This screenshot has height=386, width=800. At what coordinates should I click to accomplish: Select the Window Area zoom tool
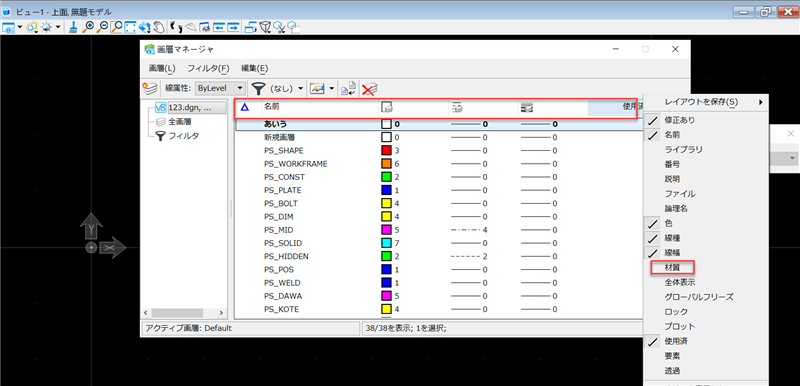[x=116, y=27]
